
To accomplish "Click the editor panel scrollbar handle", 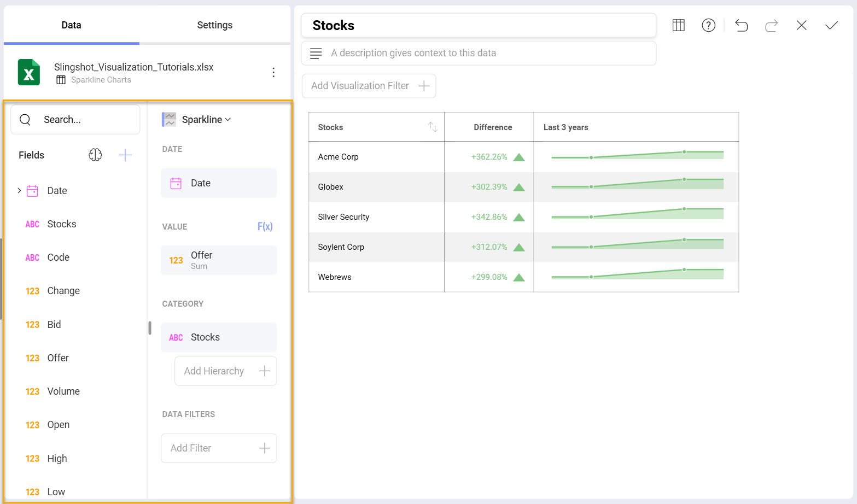I will pyautogui.click(x=150, y=328).
